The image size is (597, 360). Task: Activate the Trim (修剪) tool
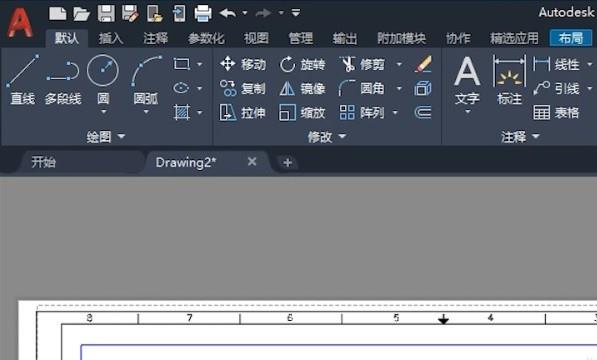[362, 64]
